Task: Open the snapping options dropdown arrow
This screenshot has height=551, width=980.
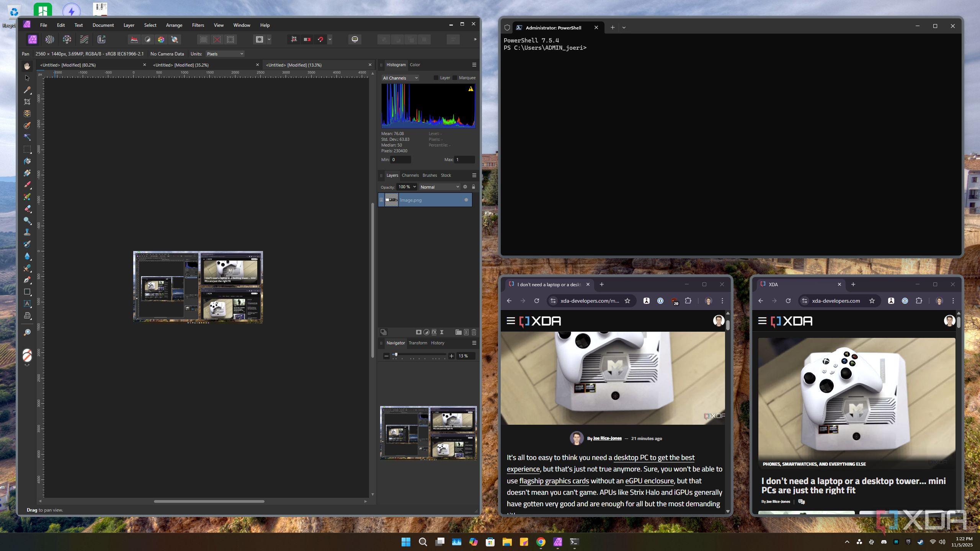Action: [x=330, y=39]
